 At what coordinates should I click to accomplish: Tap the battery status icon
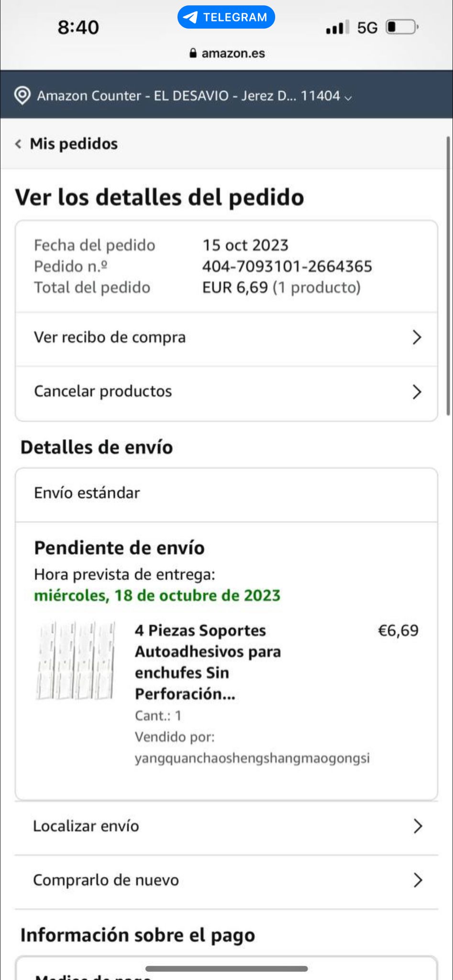pos(401,27)
